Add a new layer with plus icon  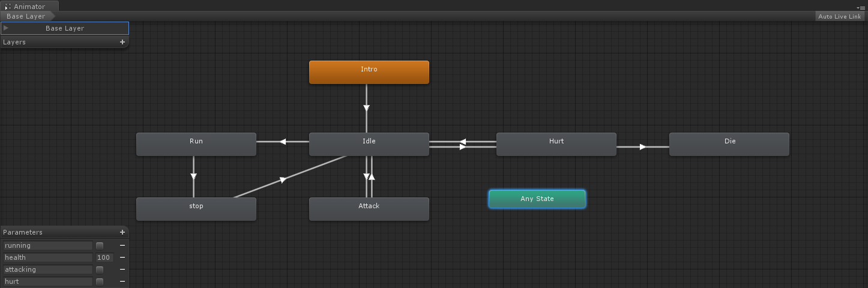(x=122, y=42)
